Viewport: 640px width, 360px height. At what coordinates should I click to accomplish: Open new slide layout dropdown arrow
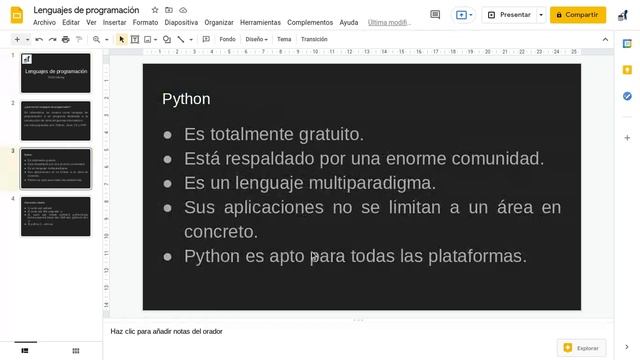click(x=27, y=40)
